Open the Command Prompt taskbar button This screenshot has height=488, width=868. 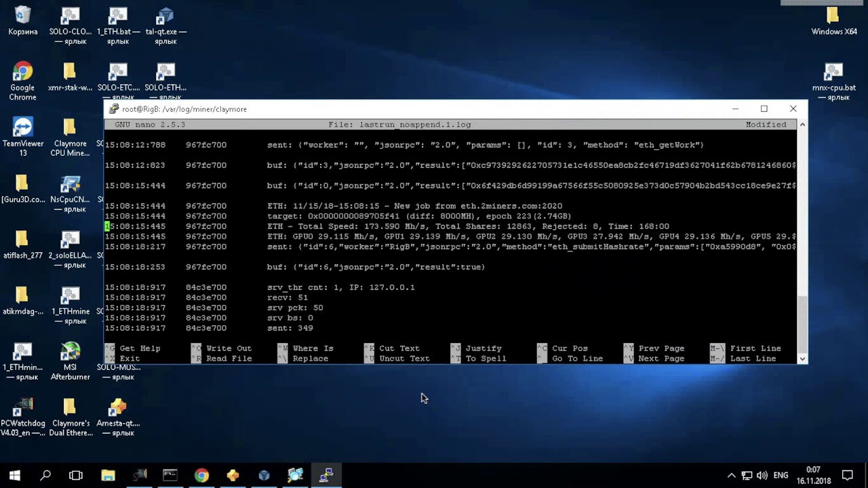170,475
